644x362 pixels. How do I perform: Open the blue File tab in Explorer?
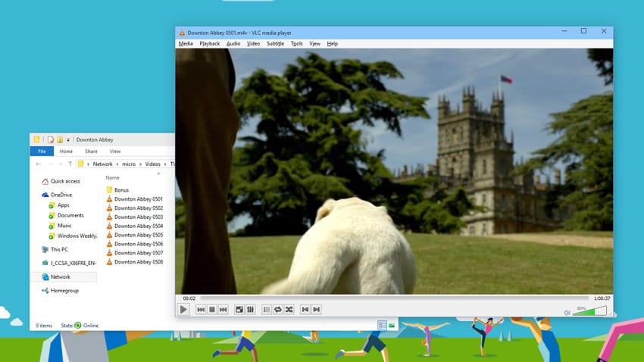(x=41, y=151)
